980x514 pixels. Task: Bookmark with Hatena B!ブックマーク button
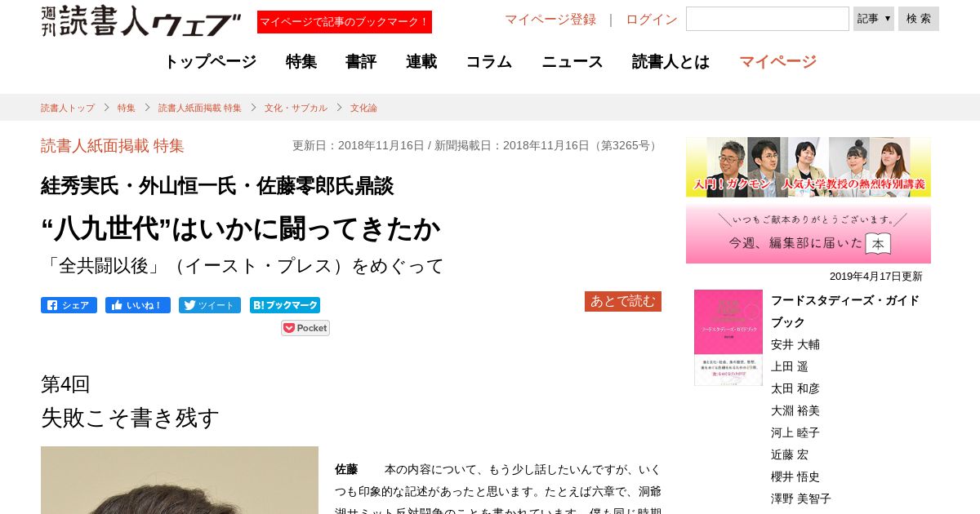coord(285,305)
